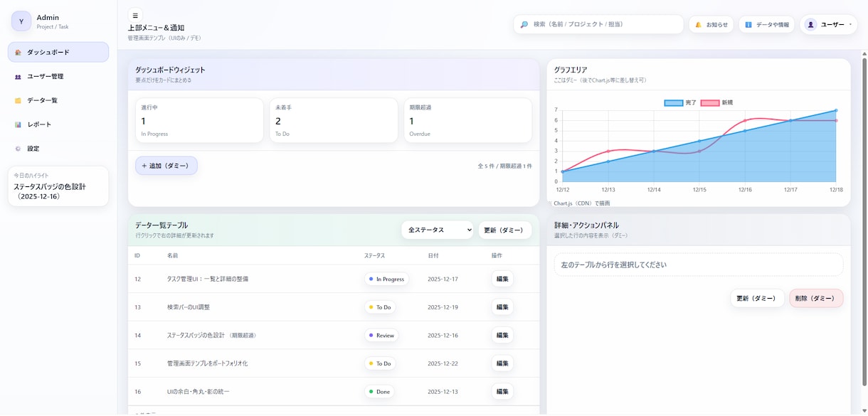Click the 左のテーブルから行を選択してください box
868x416 pixels.
[x=699, y=265]
